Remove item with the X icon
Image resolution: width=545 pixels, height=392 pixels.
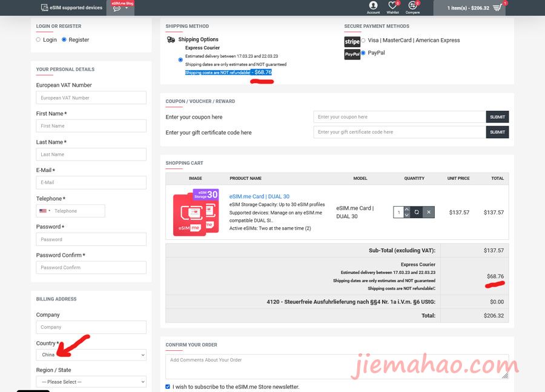click(429, 212)
